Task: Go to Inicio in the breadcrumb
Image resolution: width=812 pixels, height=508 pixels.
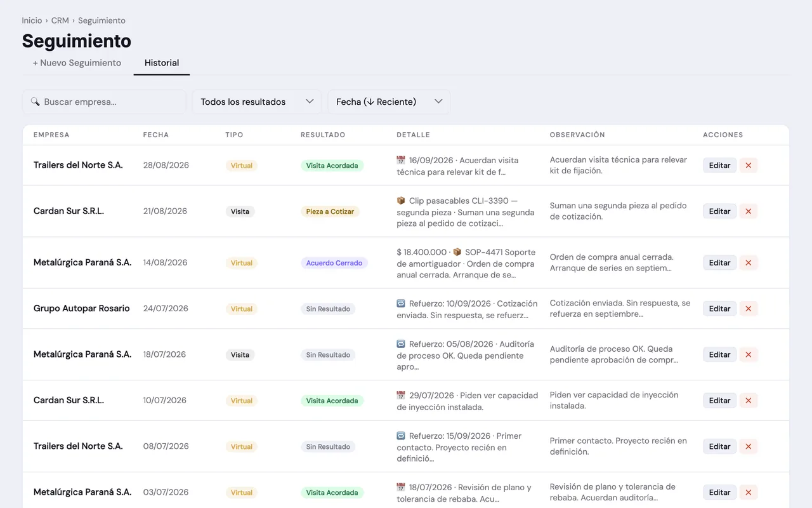Action: 32,20
